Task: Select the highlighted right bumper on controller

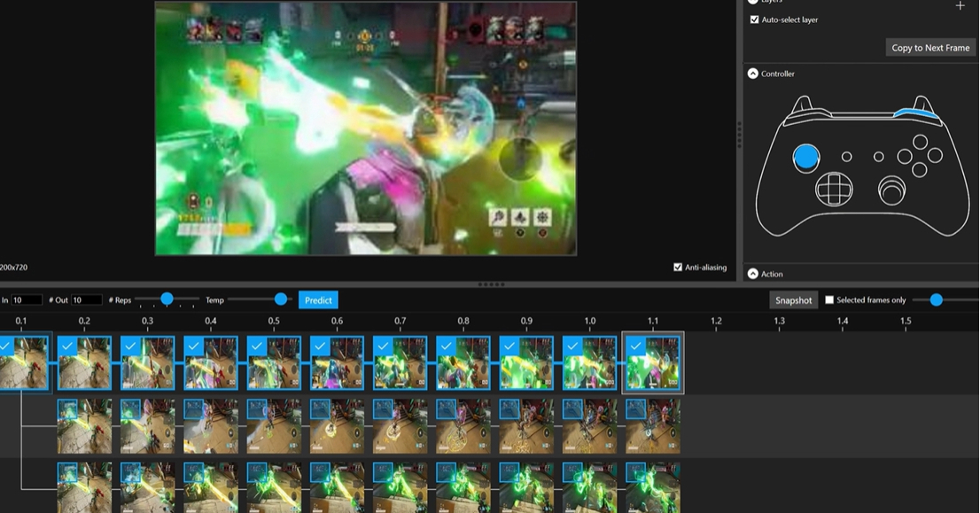Action: click(915, 113)
